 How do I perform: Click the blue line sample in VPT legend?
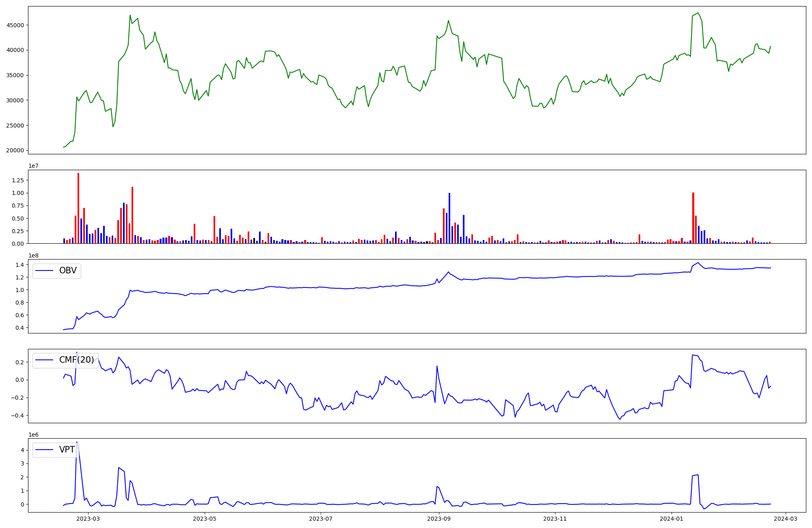45,450
